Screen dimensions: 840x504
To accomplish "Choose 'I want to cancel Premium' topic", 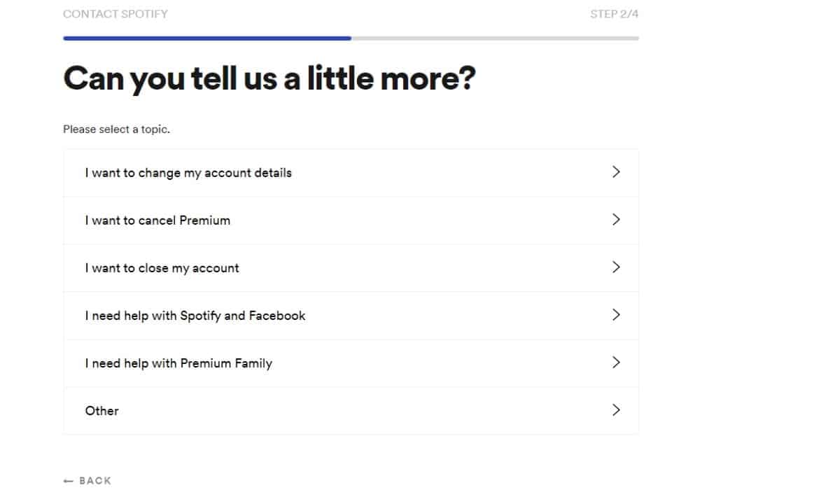I will [x=157, y=220].
